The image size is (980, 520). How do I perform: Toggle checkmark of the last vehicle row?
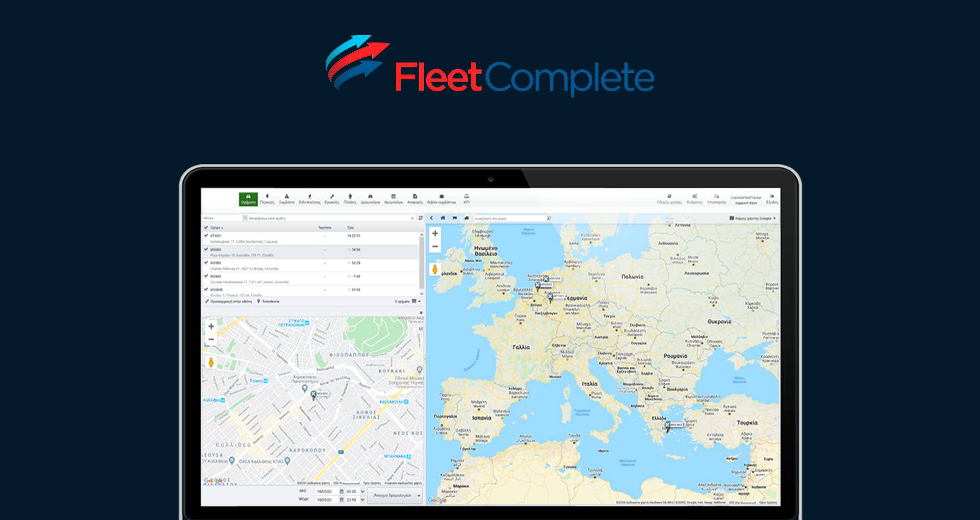pyautogui.click(x=206, y=290)
